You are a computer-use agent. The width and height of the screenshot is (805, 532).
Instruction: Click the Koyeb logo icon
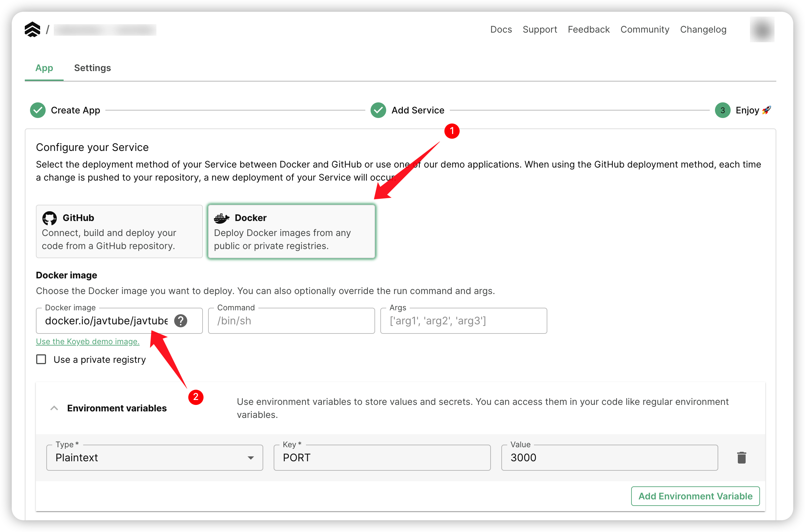pyautogui.click(x=32, y=30)
